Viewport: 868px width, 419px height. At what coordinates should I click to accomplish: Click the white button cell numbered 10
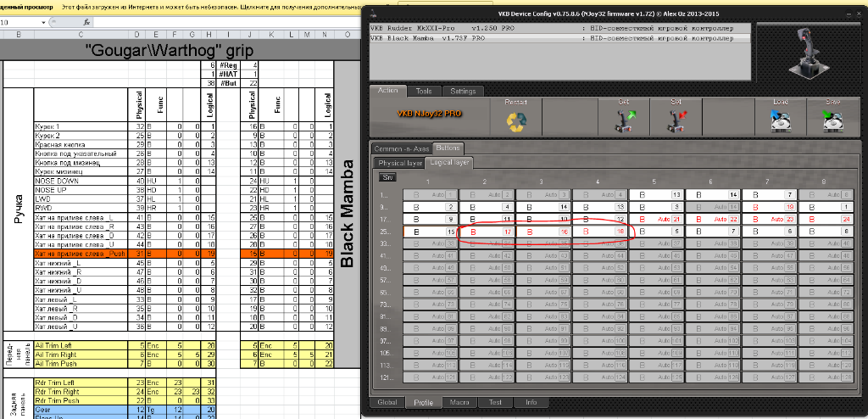click(x=544, y=220)
